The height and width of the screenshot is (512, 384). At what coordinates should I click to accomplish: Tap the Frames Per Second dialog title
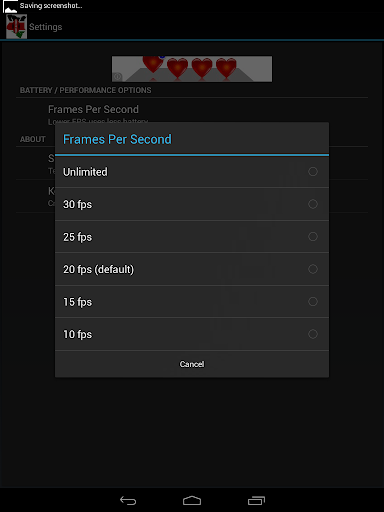[117, 139]
